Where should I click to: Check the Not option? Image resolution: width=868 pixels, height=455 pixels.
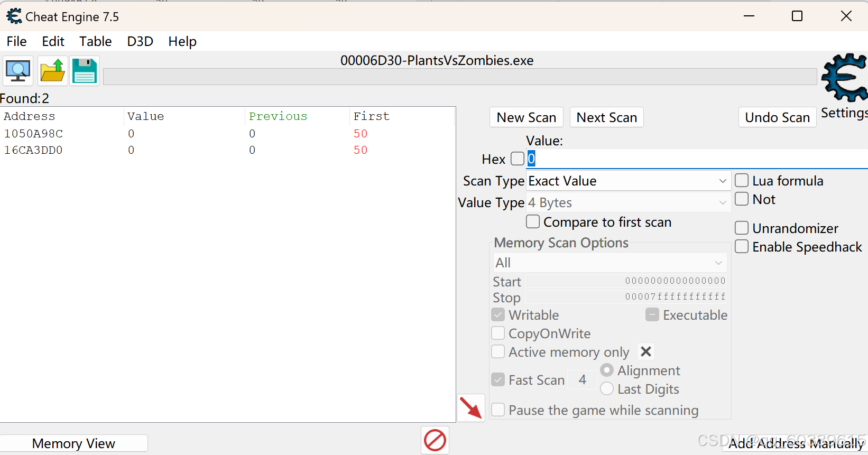click(x=742, y=199)
